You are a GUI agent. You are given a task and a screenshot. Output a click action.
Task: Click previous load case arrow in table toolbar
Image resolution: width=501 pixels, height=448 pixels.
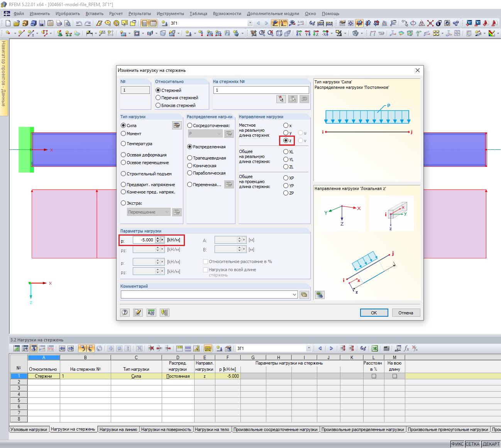(x=320, y=348)
